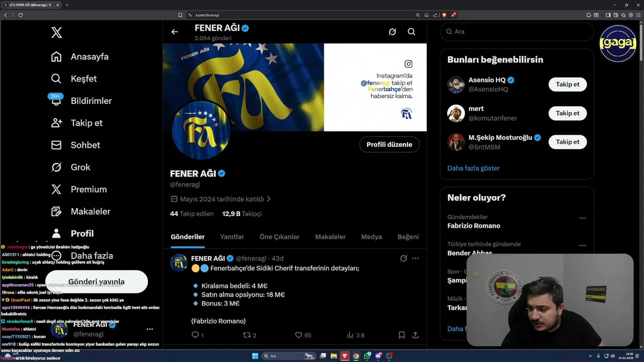The width and height of the screenshot is (644, 362).
Task: Switch to Medya tab
Action: click(x=371, y=237)
